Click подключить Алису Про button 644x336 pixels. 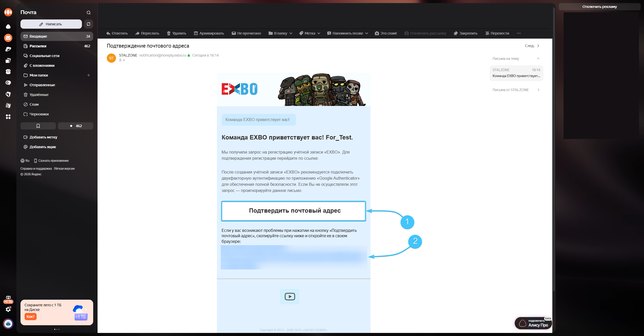coord(533,323)
